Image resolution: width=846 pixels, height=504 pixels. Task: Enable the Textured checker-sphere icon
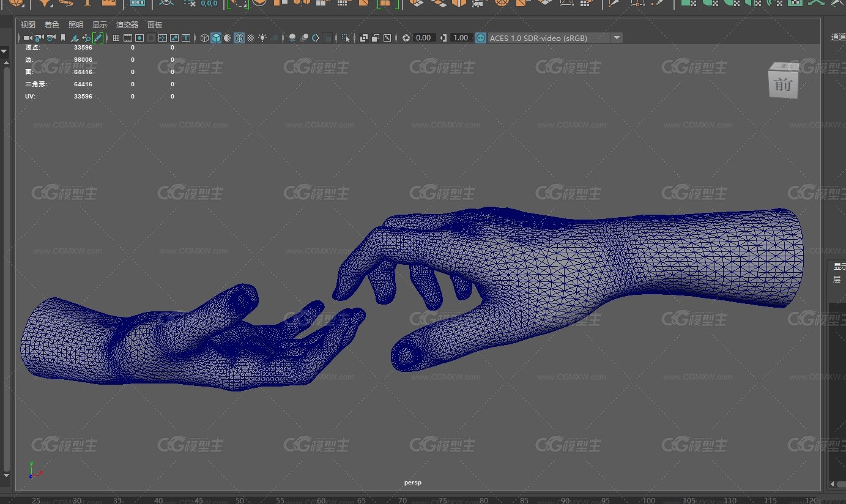(251, 38)
